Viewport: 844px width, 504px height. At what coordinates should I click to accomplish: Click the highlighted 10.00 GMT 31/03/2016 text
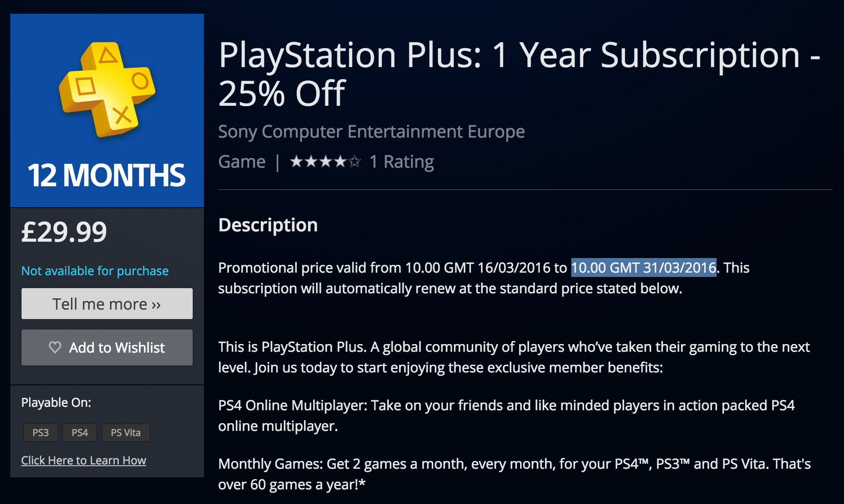(x=644, y=267)
